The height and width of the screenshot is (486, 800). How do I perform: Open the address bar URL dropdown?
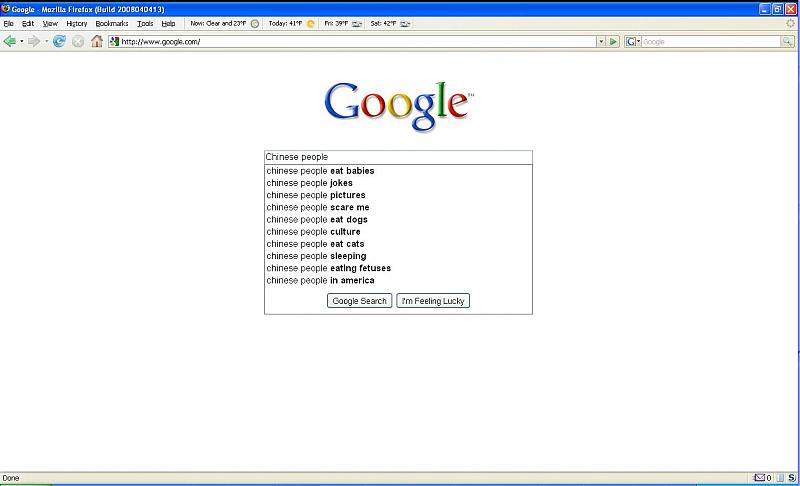[601, 42]
